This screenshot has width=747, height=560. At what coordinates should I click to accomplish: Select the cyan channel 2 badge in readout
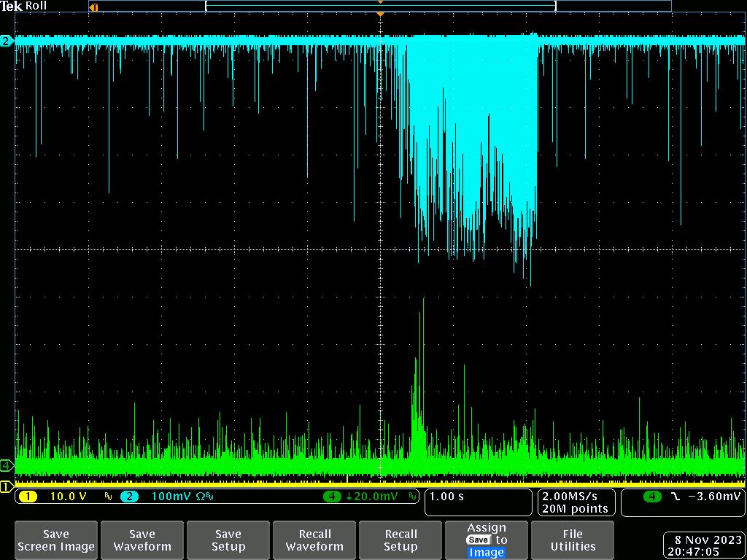point(129,497)
